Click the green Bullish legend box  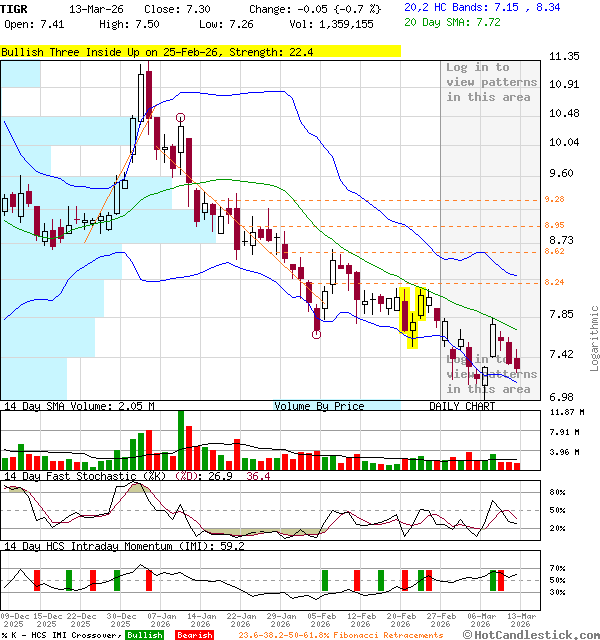tap(145, 635)
